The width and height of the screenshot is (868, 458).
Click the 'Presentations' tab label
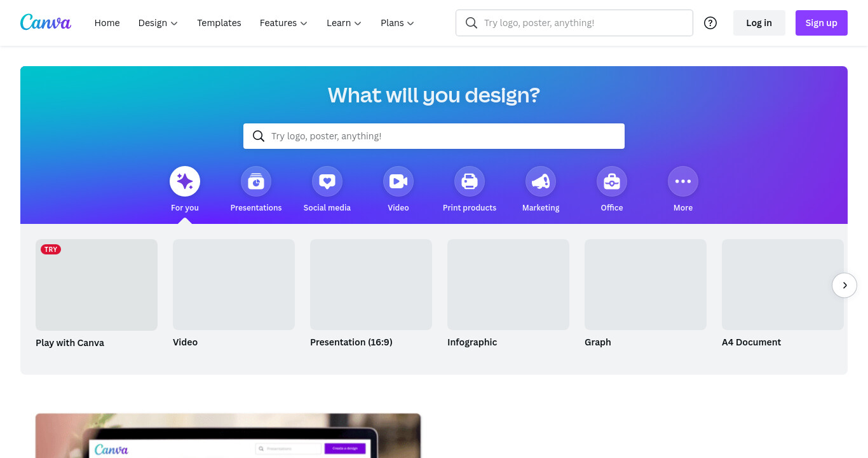[256, 208]
